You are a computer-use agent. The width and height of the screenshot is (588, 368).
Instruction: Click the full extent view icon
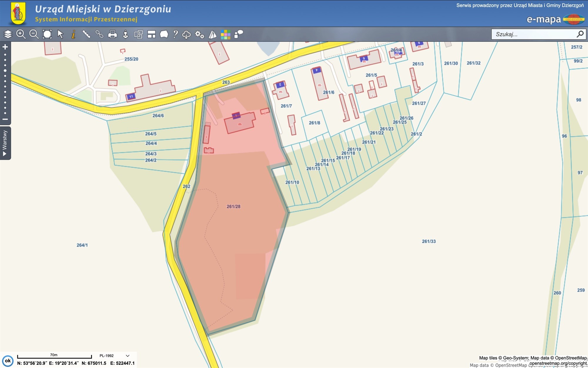47,34
